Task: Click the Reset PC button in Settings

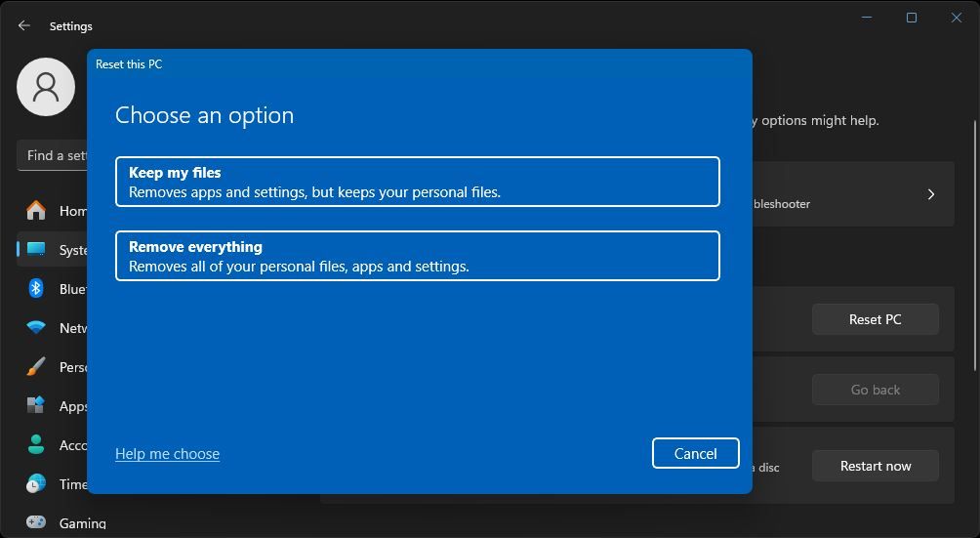Action: [875, 319]
